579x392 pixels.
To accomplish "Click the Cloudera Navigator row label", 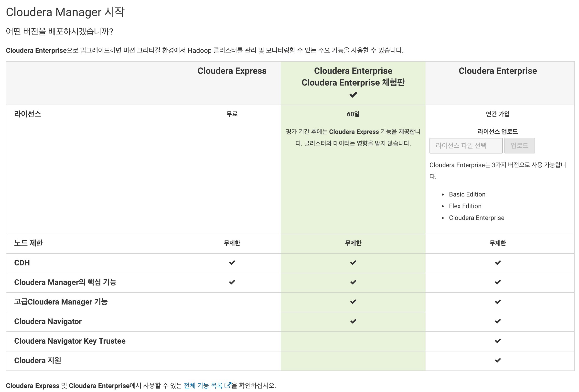I will 48,321.
